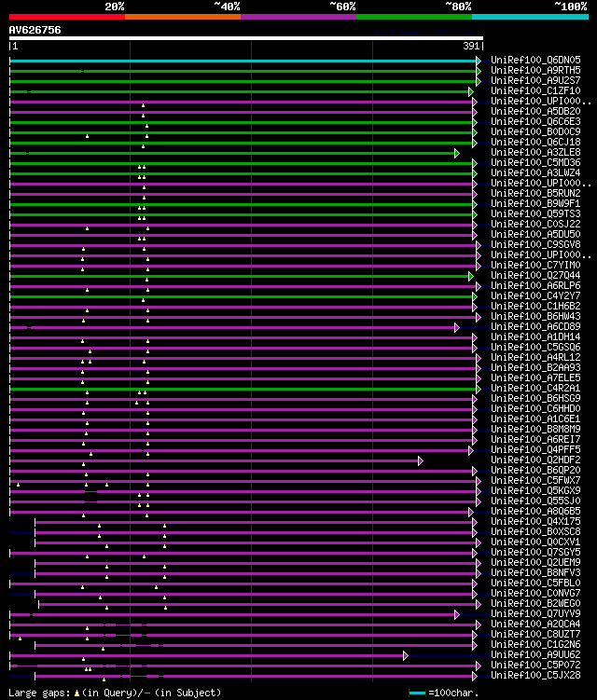Viewport: 597px width, 700px height.
Task: Select the green alignment bar for Q6CJ18
Action: 242,143
